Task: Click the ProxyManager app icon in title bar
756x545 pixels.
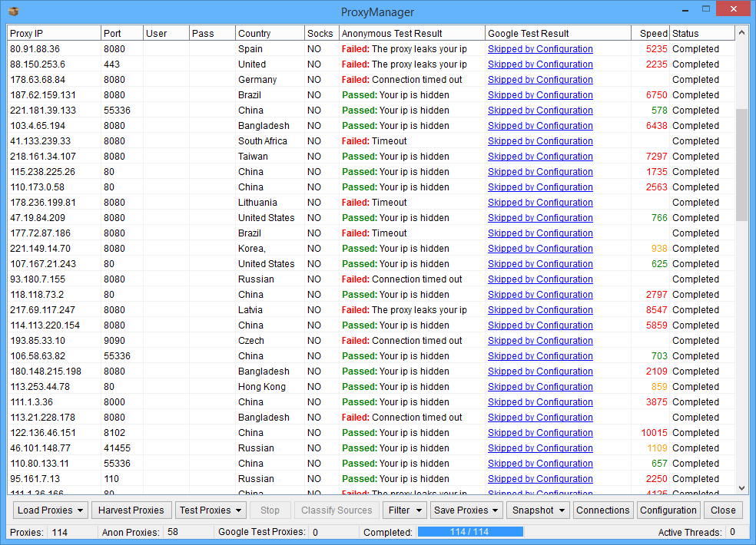Action: 13,12
